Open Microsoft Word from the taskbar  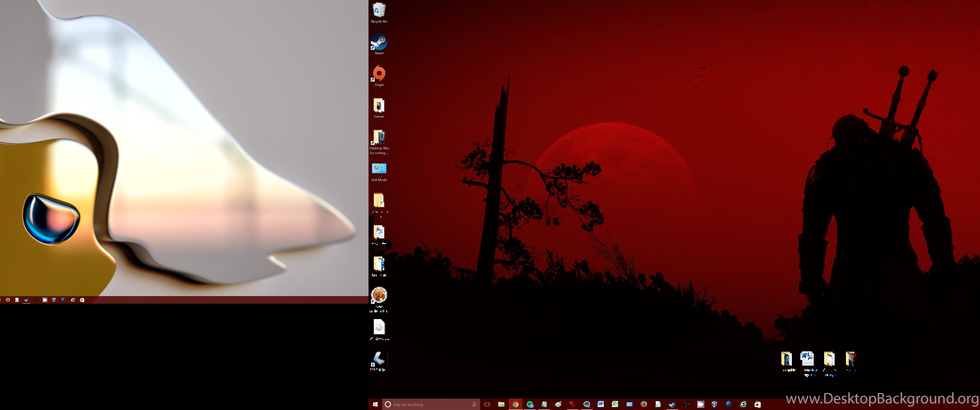(x=601, y=404)
